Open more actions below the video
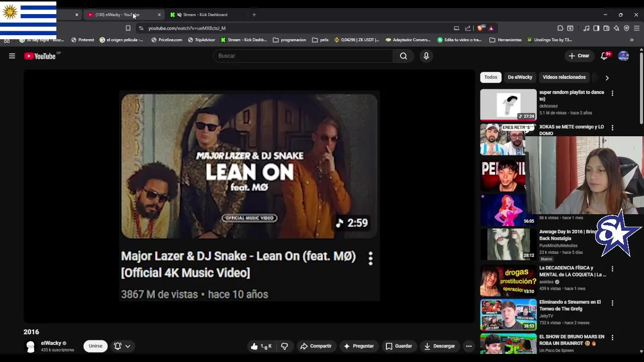This screenshot has width=644, height=362. [x=468, y=346]
